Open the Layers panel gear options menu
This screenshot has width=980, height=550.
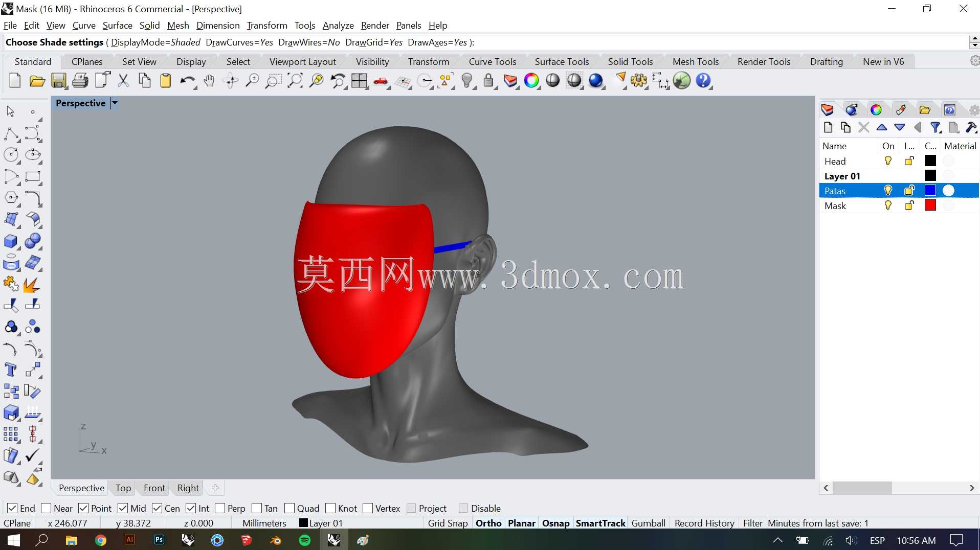(974, 110)
